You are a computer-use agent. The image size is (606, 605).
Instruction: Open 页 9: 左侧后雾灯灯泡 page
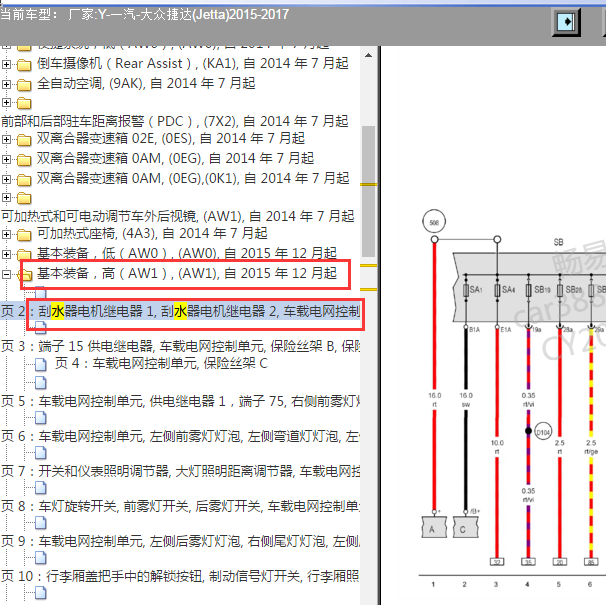click(180, 541)
